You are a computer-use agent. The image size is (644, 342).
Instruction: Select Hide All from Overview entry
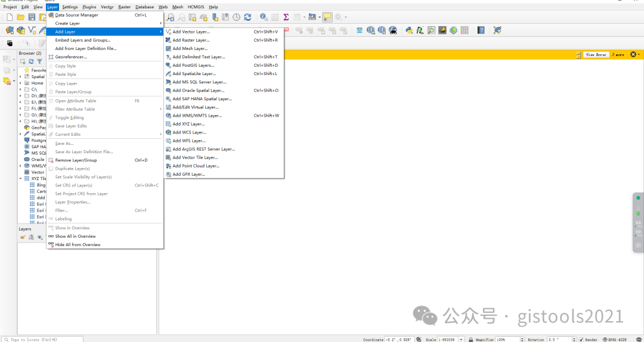point(105,245)
